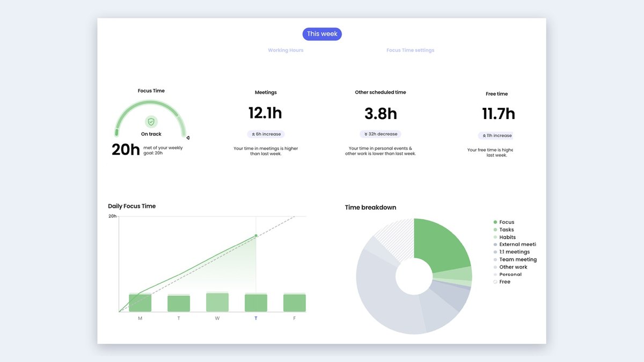This screenshot has height=362, width=644.
Task: Click the 6h increase badge under Meetings
Action: click(x=266, y=134)
